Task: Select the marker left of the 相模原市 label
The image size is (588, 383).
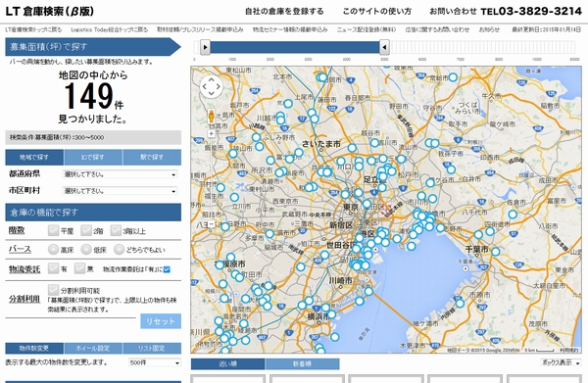Action: 220,264
